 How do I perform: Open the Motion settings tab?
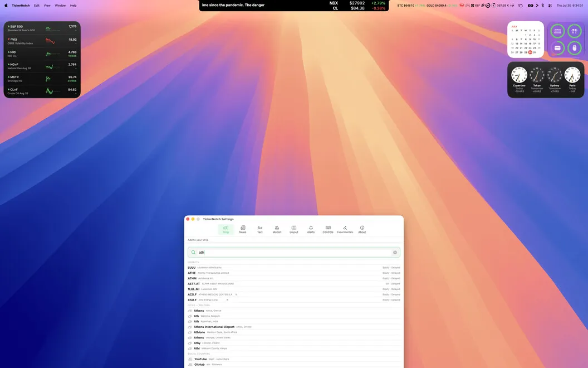tap(277, 229)
